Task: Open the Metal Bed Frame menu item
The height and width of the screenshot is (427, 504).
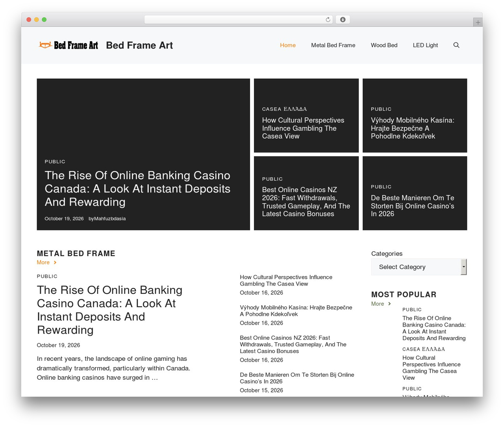Action: pos(333,45)
